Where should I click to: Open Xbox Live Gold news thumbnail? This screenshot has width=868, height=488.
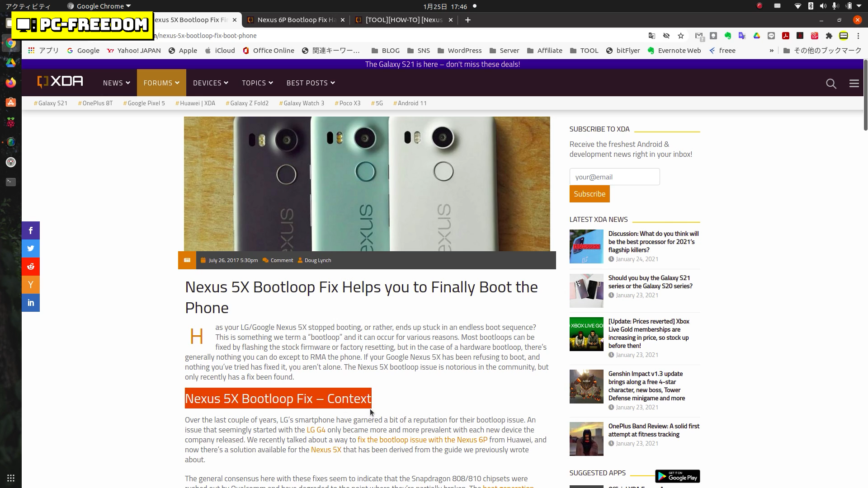[x=586, y=334]
